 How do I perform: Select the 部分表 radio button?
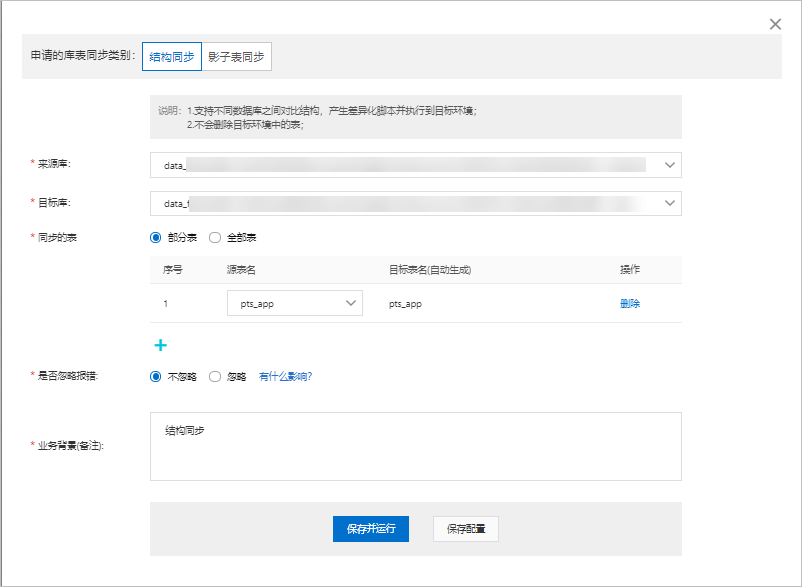(155, 237)
